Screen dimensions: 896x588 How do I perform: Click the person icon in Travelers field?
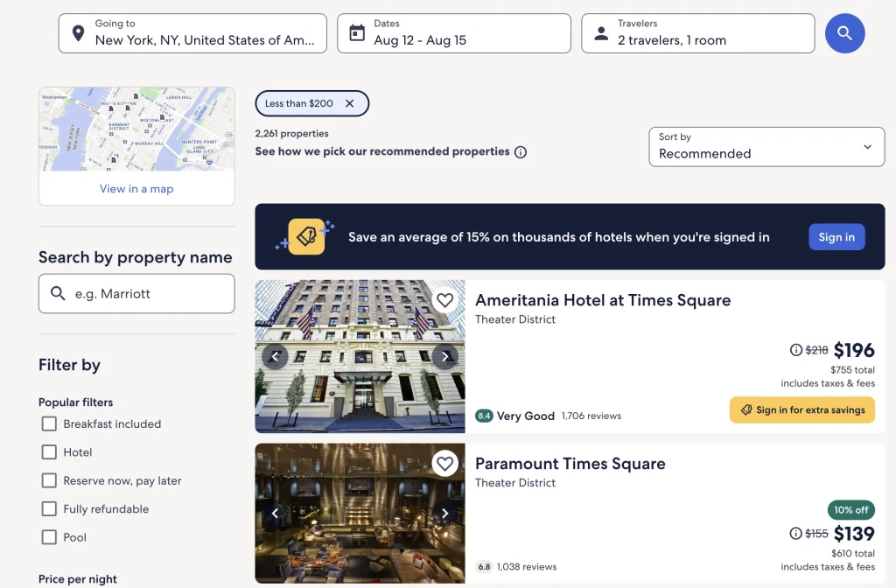pyautogui.click(x=601, y=33)
